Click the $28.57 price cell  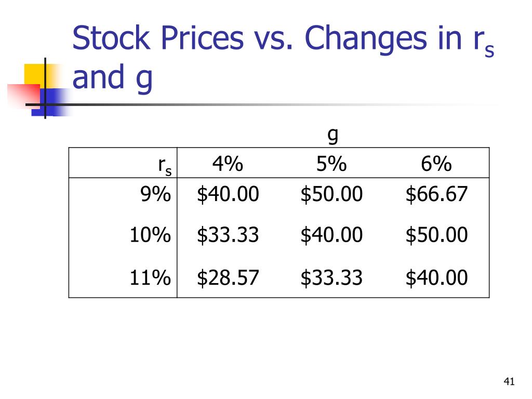228,278
